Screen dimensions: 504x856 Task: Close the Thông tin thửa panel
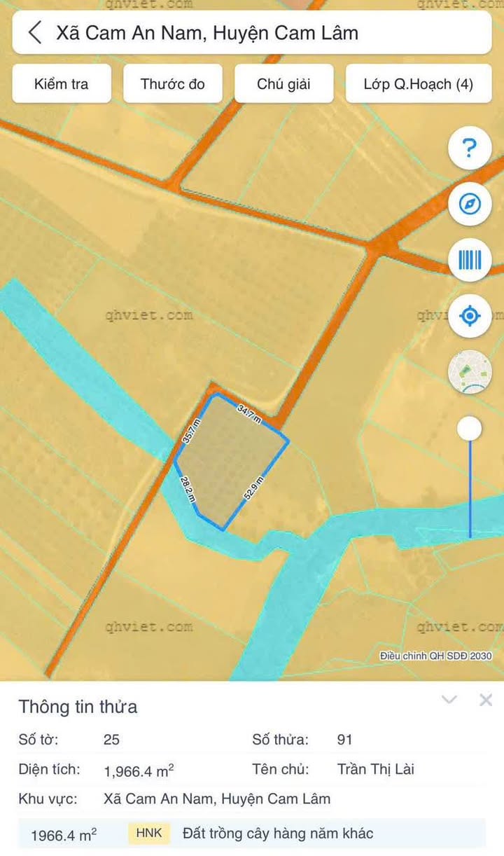(486, 700)
